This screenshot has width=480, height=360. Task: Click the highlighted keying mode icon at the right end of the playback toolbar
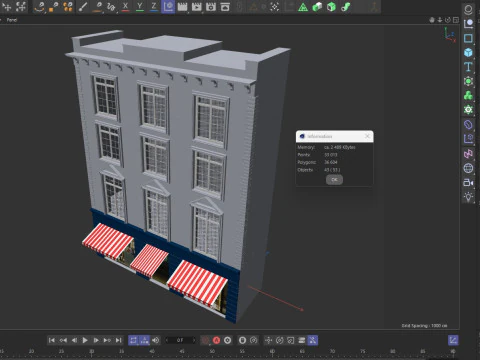tap(313, 340)
